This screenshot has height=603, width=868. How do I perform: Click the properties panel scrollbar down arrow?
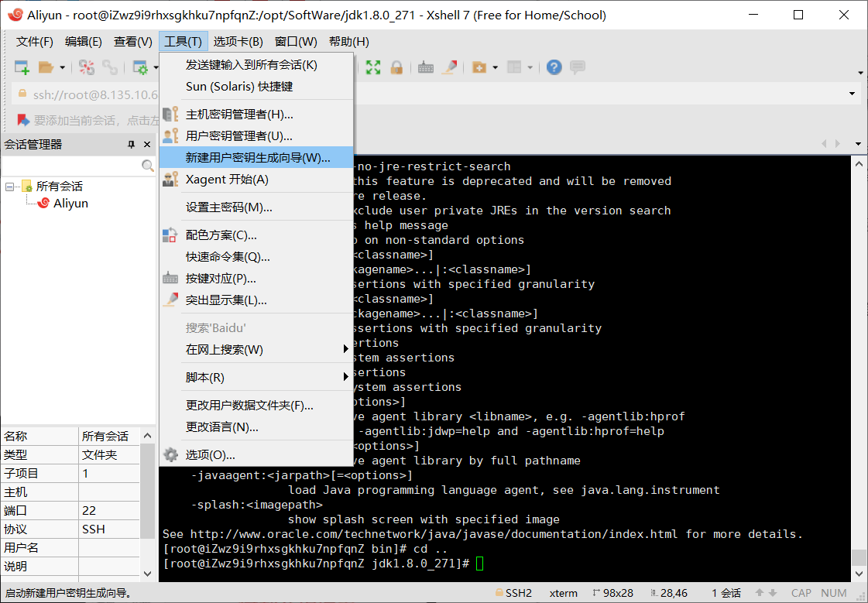click(x=147, y=574)
